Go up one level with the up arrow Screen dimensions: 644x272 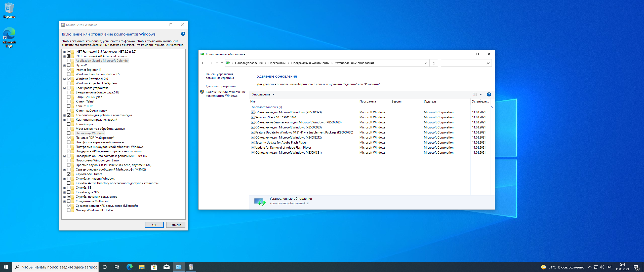[x=222, y=63]
